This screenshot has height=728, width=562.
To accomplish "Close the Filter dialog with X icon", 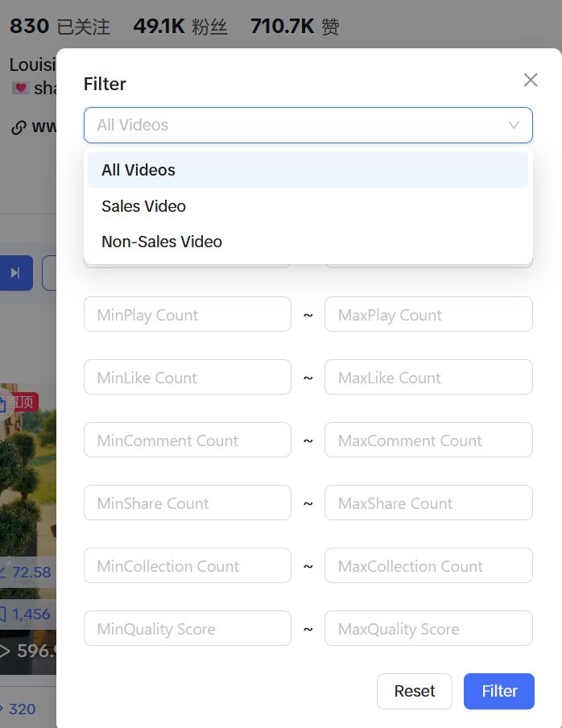I will click(x=531, y=80).
